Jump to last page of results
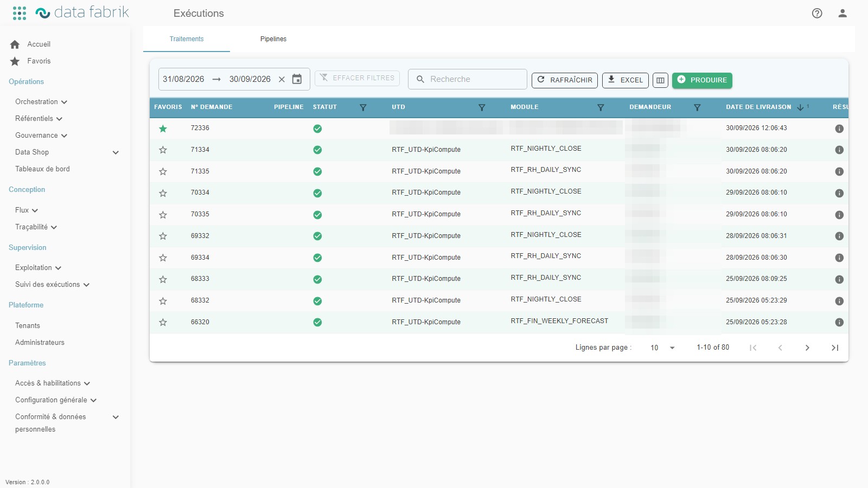Image resolution: width=868 pixels, height=488 pixels. point(835,348)
